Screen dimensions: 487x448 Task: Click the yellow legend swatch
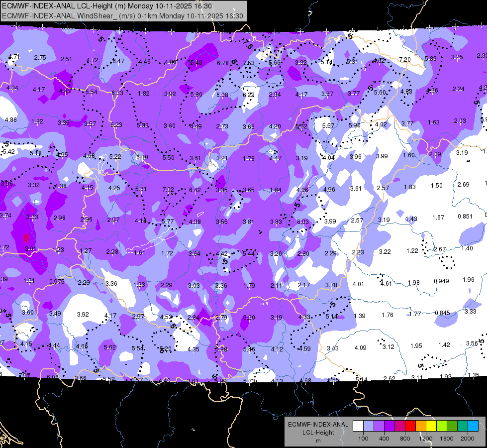pyautogui.click(x=431, y=426)
